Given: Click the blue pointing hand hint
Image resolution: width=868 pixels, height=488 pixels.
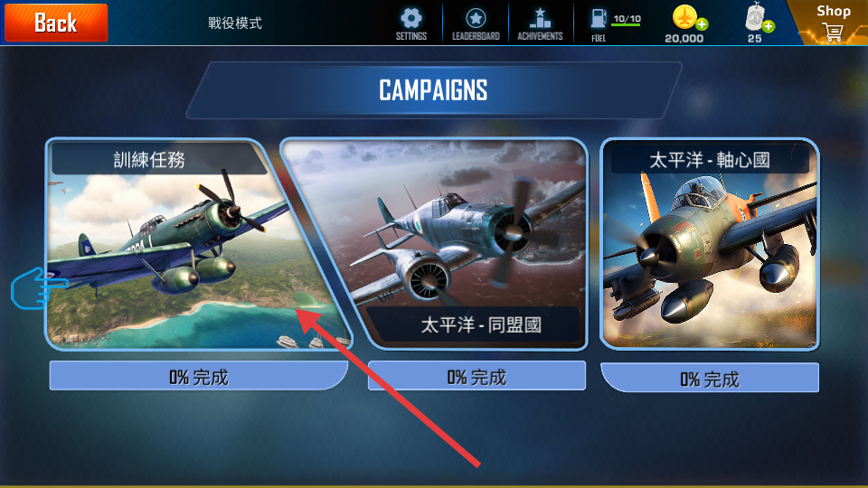Looking at the screenshot, I should point(39,287).
